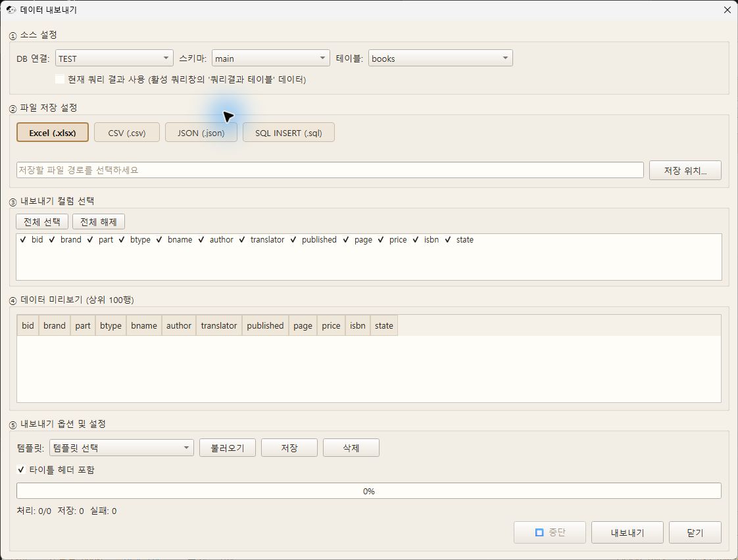Open the 테이블 dropdown showing books
Screen dimensions: 738x560
coord(440,58)
